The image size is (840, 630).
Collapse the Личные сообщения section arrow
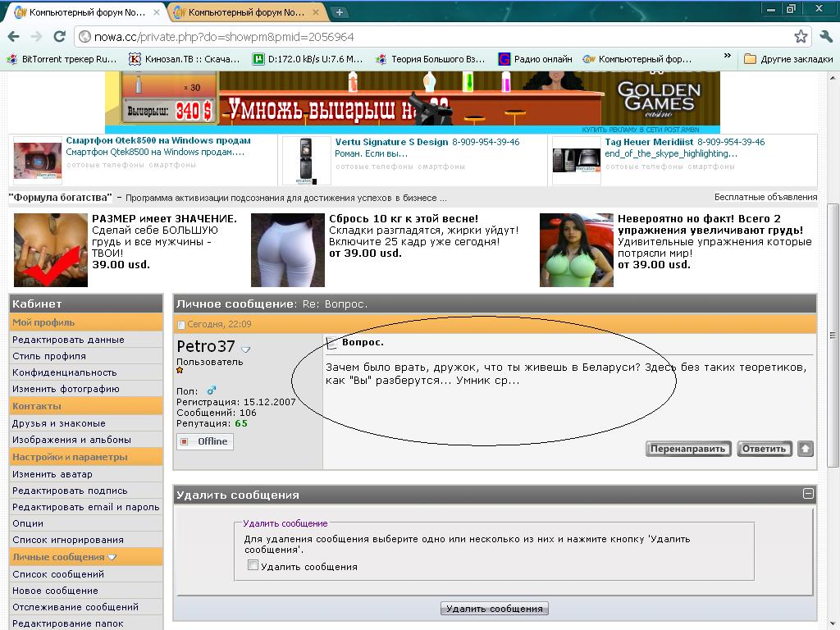tap(112, 558)
